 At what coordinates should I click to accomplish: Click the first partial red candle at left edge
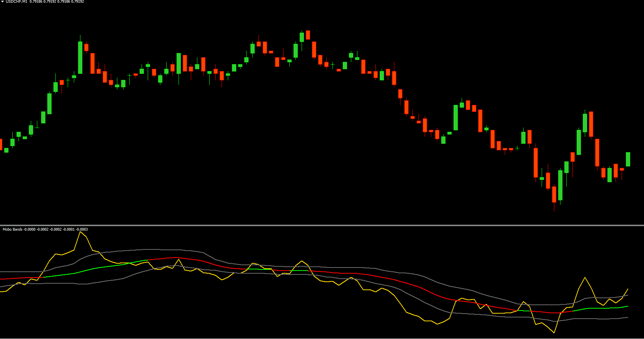point(1,145)
